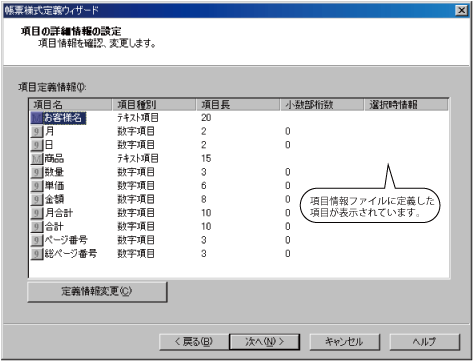This screenshot has height=361, width=473.
Task: Proceed with the 次へ(N) button
Action: click(x=265, y=342)
